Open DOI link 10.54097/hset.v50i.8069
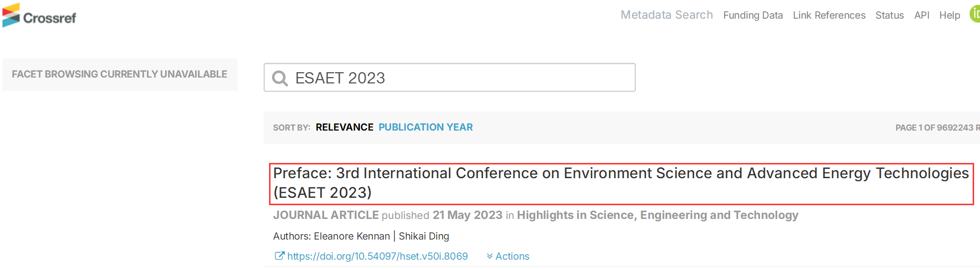 (x=378, y=256)
